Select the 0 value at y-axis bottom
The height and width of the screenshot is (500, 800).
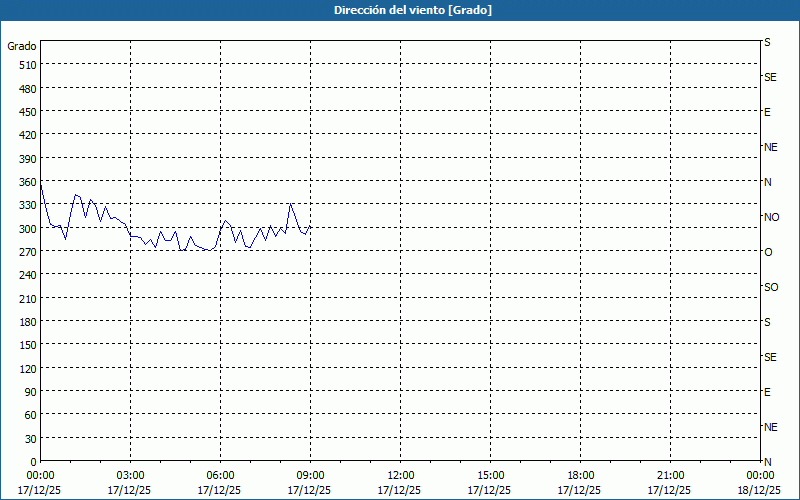pyautogui.click(x=33, y=461)
